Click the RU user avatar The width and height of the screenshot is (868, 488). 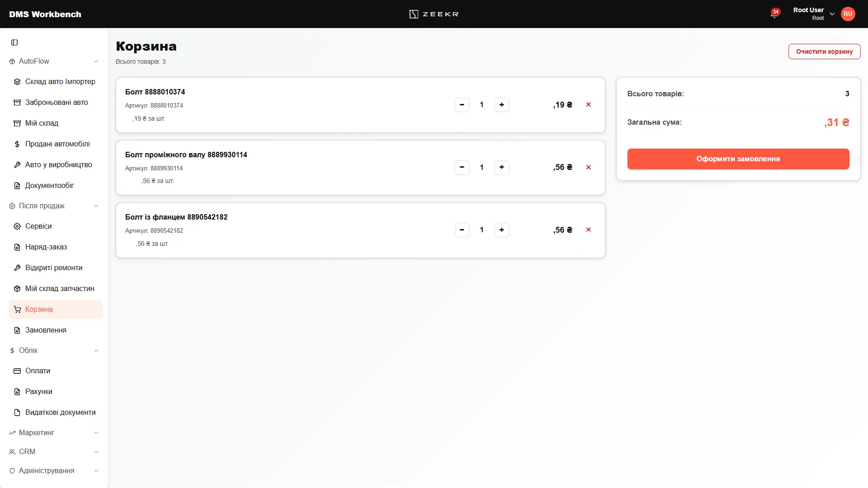(x=848, y=14)
